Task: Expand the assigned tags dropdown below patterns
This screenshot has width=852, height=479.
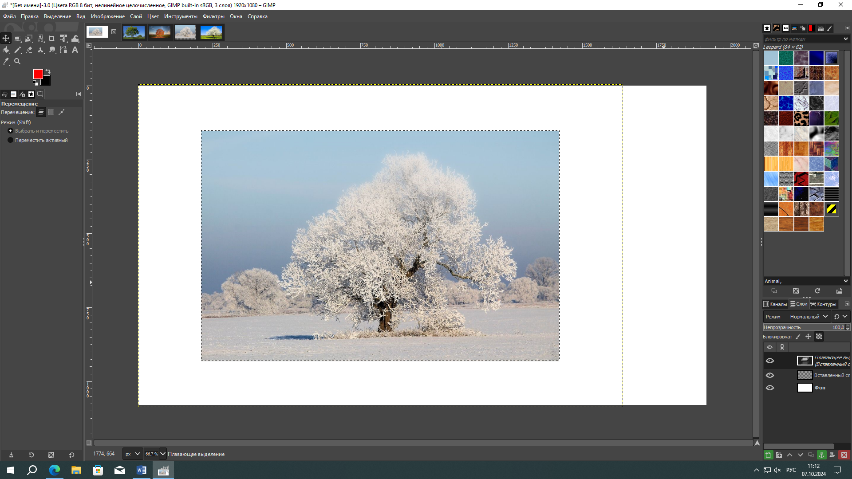Action: tap(845, 281)
